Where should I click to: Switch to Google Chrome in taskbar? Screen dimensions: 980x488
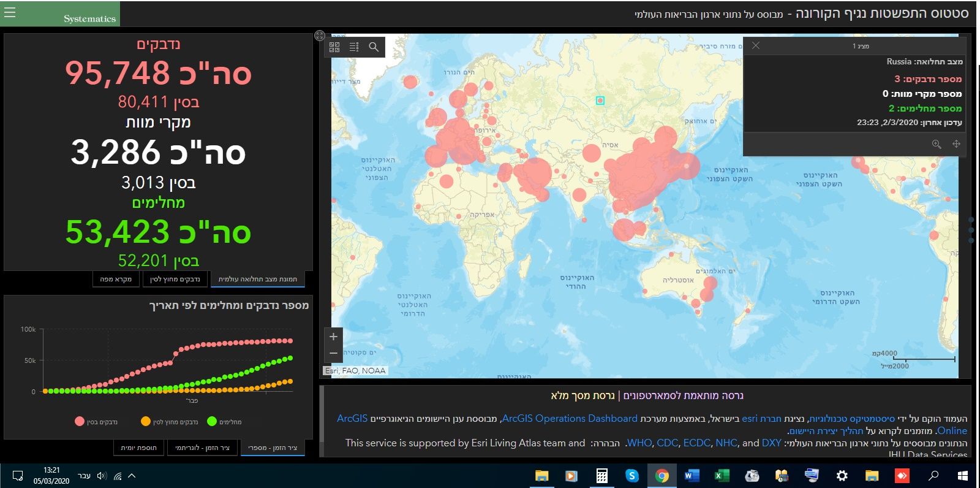(x=661, y=476)
